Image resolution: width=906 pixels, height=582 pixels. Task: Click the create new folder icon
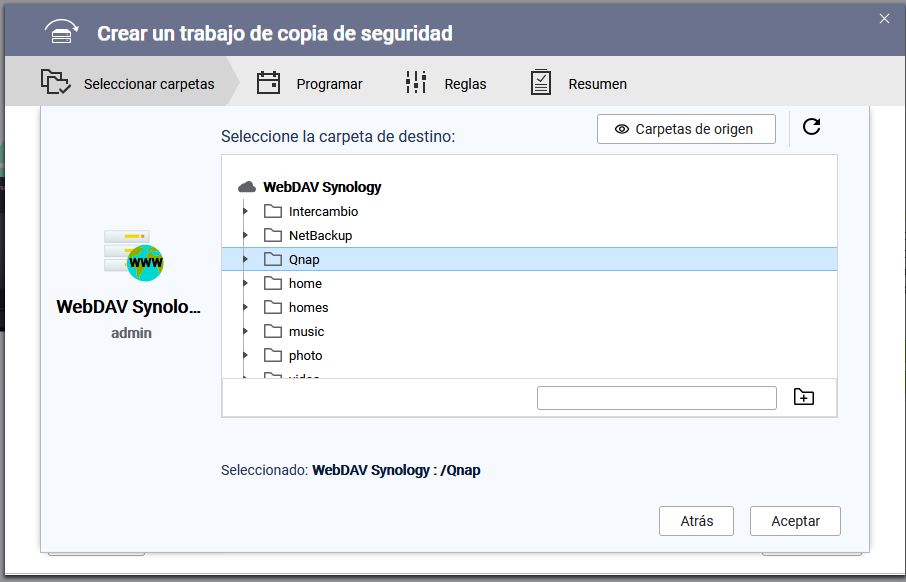(804, 397)
